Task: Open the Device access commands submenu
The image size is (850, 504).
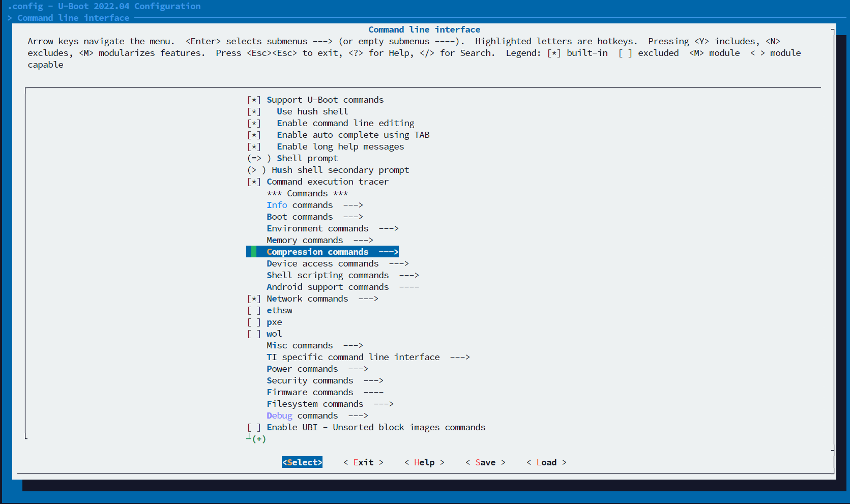Action: [338, 263]
